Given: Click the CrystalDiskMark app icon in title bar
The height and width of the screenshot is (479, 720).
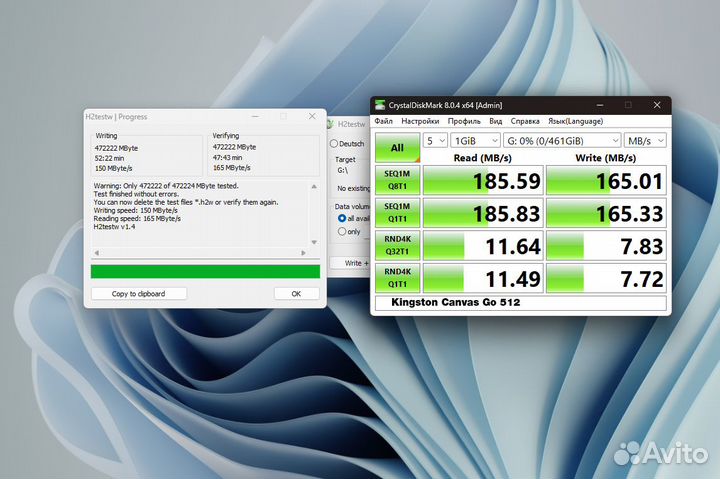Looking at the screenshot, I should tap(380, 105).
